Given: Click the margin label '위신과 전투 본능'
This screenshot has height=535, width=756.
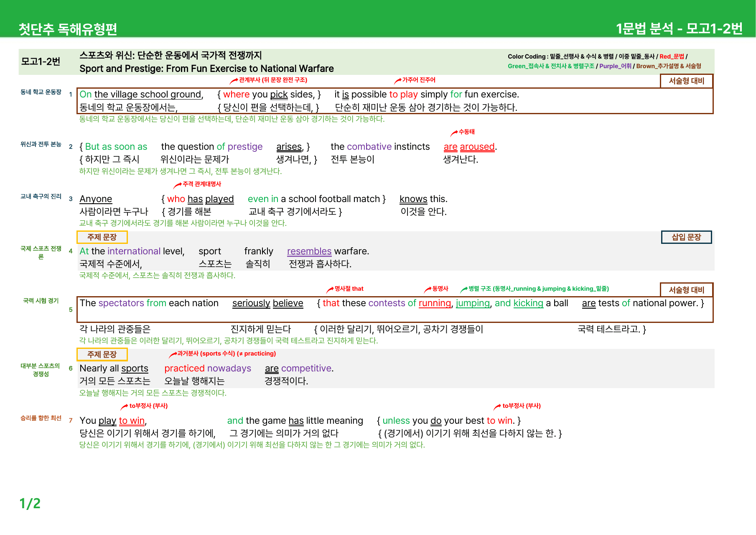Looking at the screenshot, I should [x=41, y=144].
